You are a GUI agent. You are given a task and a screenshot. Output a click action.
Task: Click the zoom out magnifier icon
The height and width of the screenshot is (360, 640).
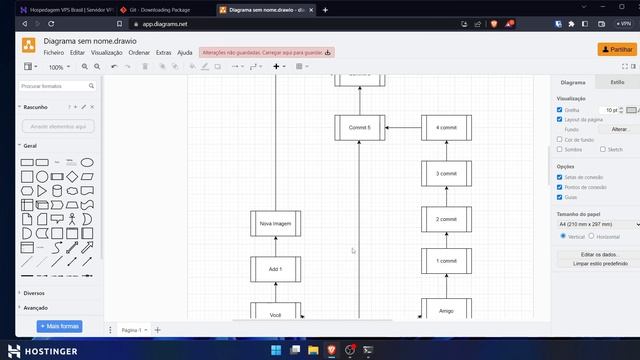pyautogui.click(x=97, y=67)
